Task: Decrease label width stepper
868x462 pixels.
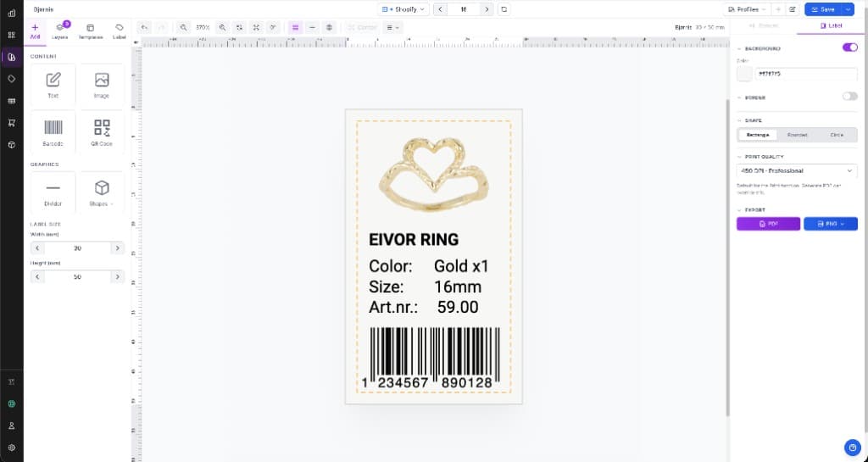Action: coord(37,248)
